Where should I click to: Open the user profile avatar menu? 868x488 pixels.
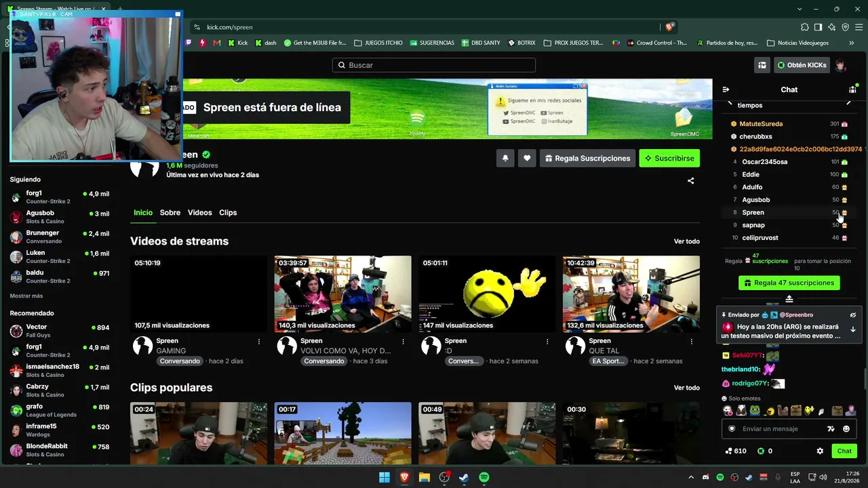841,65
